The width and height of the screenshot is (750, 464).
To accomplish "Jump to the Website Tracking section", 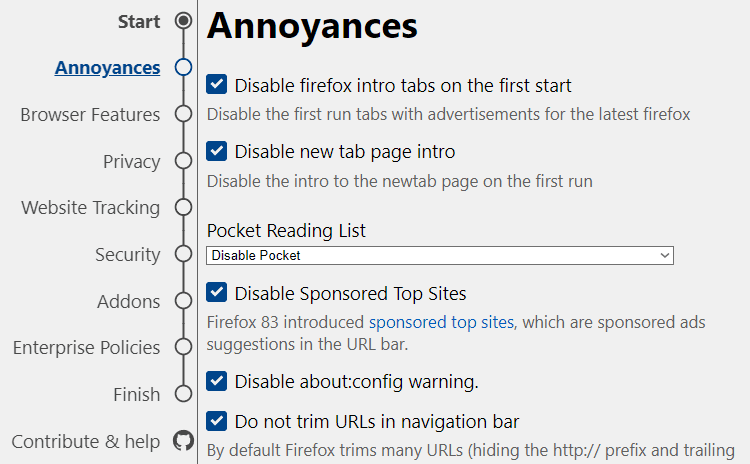I will pyautogui.click(x=90, y=208).
